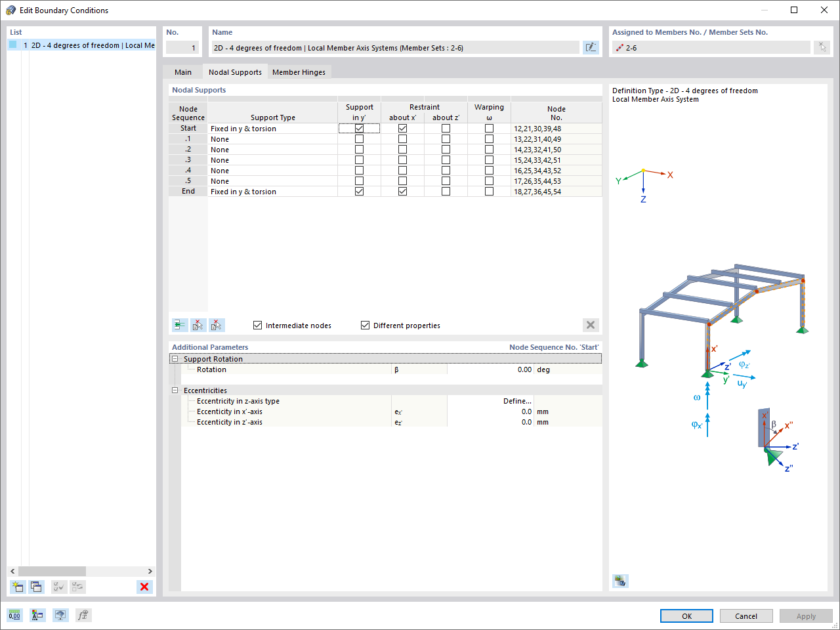Click the delete row icon below the table
The image size is (840, 630).
click(x=198, y=325)
